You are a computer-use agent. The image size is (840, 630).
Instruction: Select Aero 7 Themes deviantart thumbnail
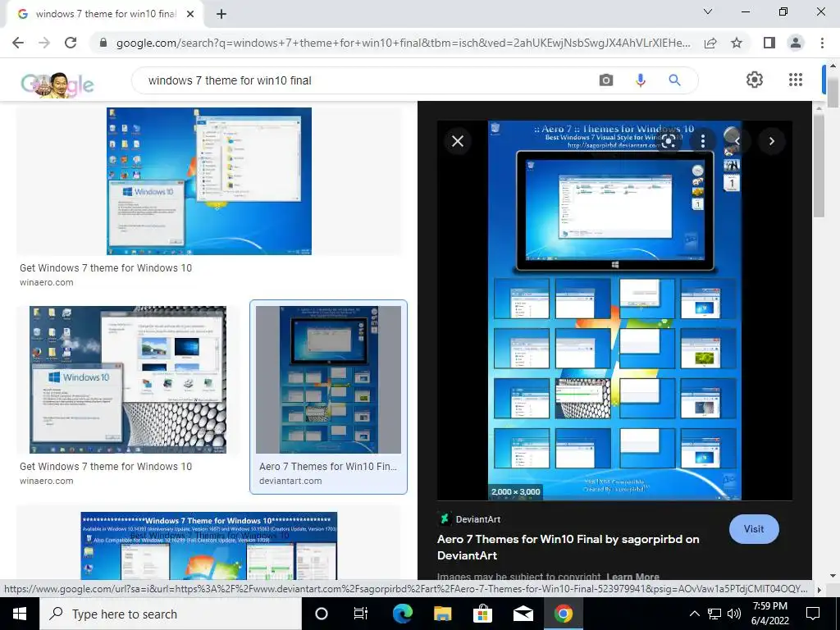(328, 380)
